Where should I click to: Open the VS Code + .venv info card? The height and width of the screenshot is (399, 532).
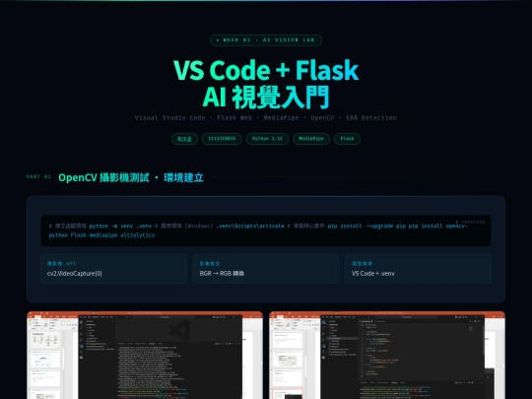tap(419, 269)
